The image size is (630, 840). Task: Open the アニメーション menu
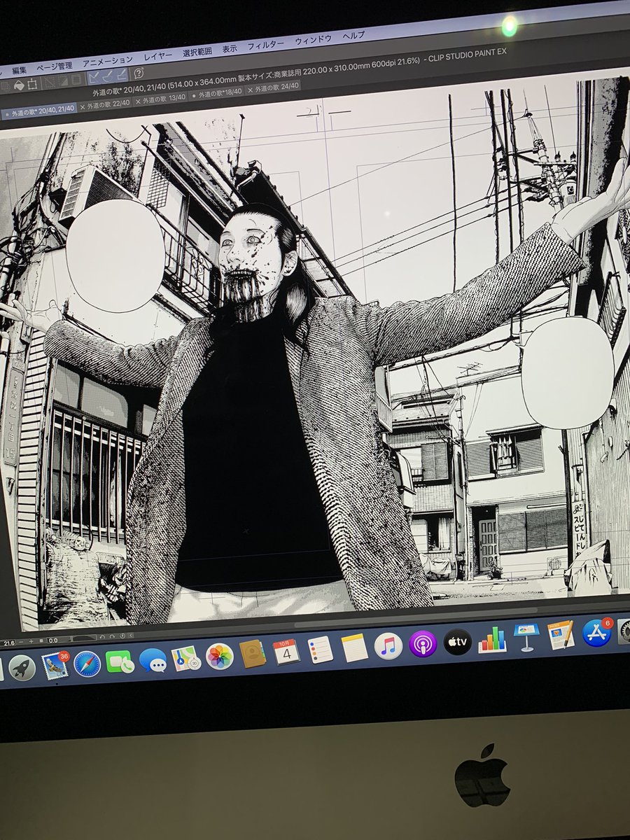point(108,61)
